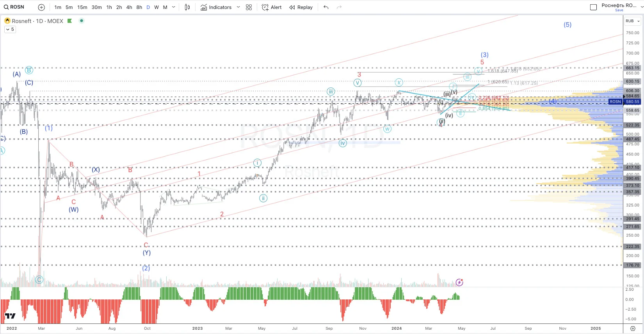The width and height of the screenshot is (644, 334).
Task: Click the 663.15 price level label
Action: [x=633, y=68]
